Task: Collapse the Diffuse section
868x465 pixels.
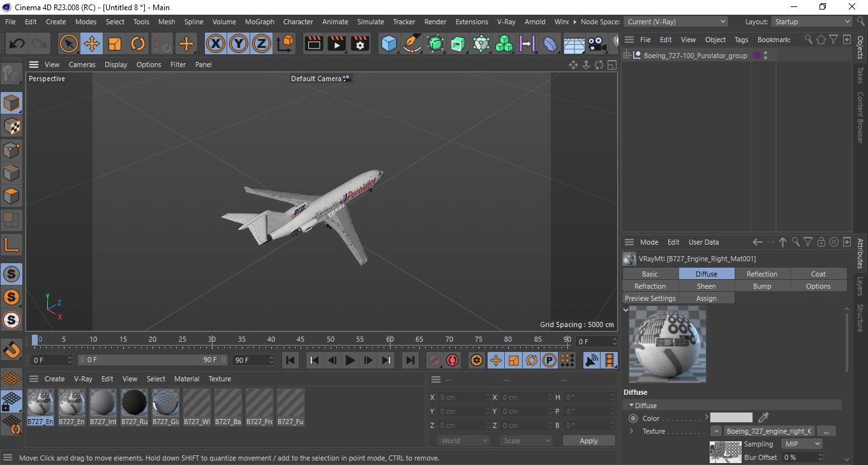Action: 632,406
